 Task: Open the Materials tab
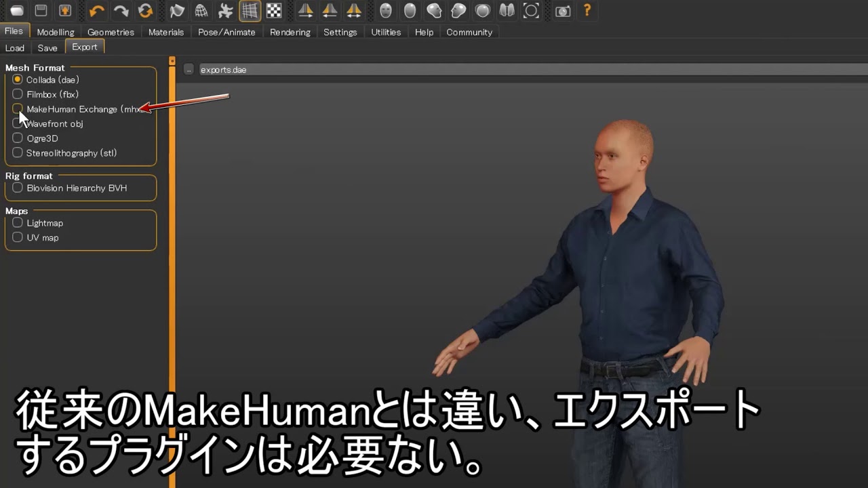pyautogui.click(x=166, y=32)
